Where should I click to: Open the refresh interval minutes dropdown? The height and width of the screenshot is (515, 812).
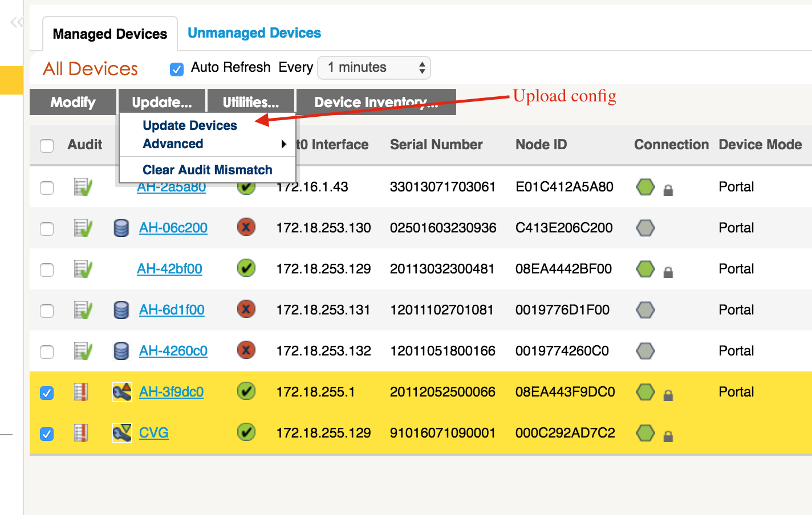coord(374,68)
